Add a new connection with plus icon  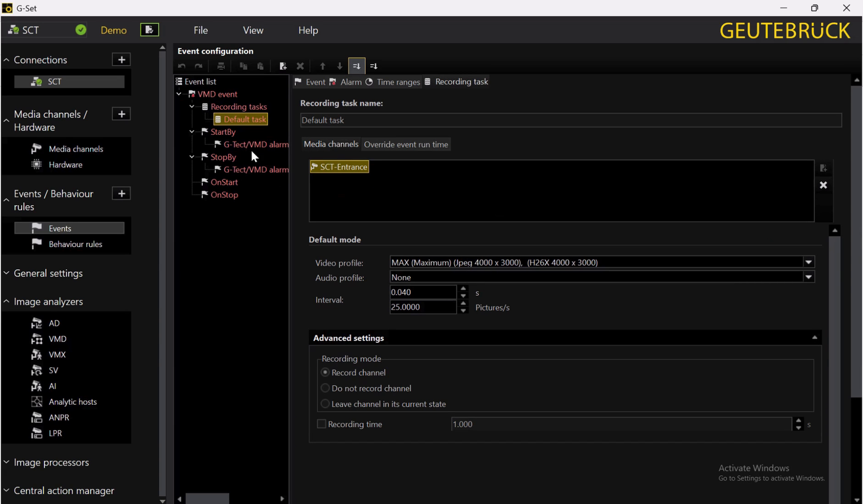(121, 60)
